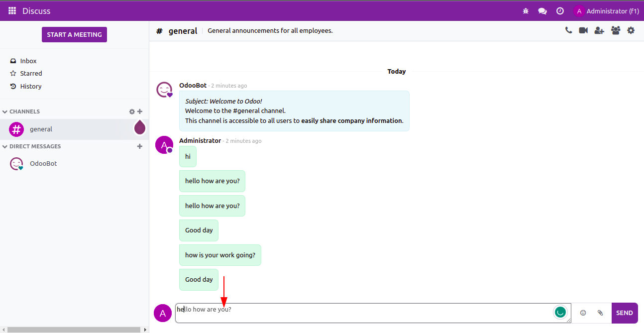Open the apps grid menu
Image resolution: width=644 pixels, height=333 pixels.
coord(12,10)
